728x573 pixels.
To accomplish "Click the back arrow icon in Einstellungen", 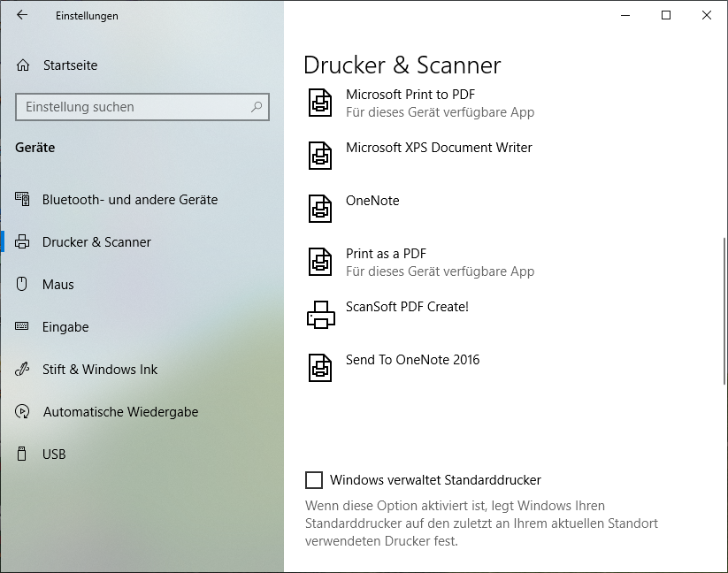I will pos(22,15).
